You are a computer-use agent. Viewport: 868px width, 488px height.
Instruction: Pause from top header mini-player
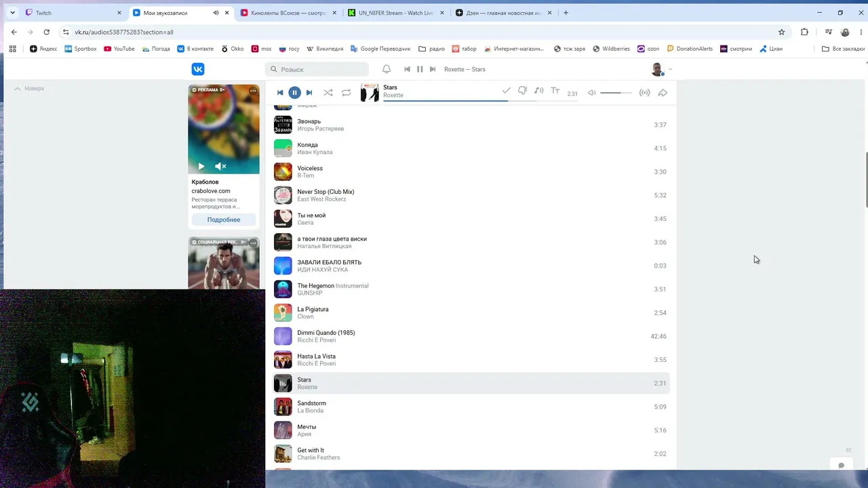click(420, 69)
